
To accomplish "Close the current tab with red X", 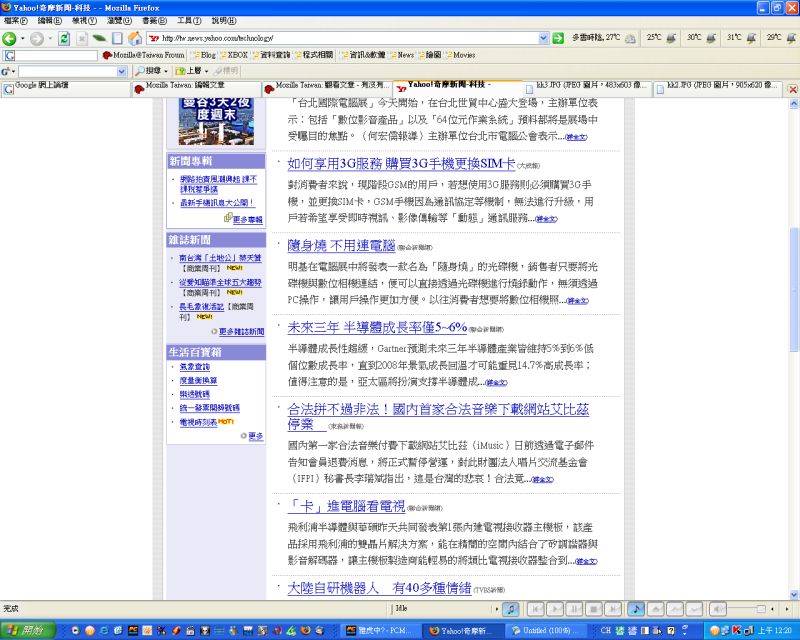I will coord(792,89).
